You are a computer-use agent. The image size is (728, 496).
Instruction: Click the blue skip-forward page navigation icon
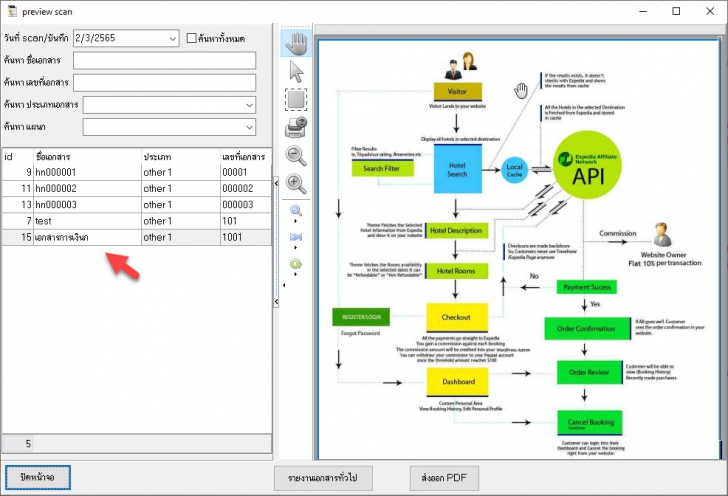(x=296, y=237)
